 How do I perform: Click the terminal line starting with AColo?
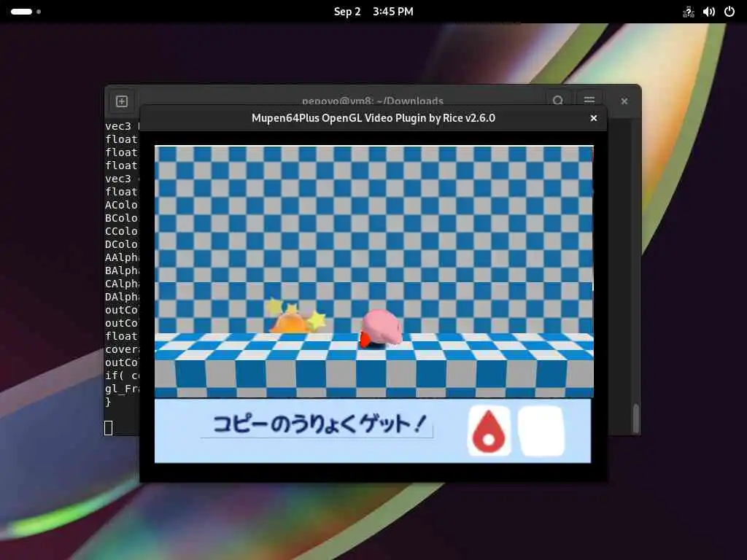122,205
